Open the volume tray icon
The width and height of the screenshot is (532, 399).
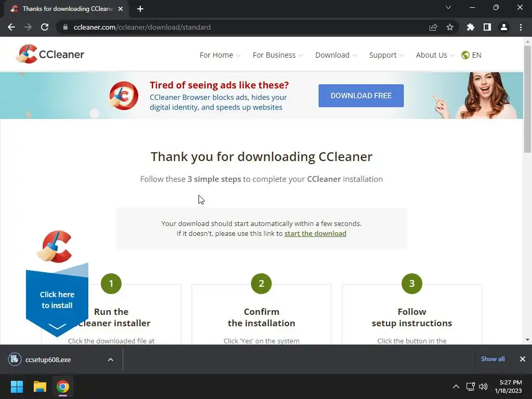[x=483, y=387]
